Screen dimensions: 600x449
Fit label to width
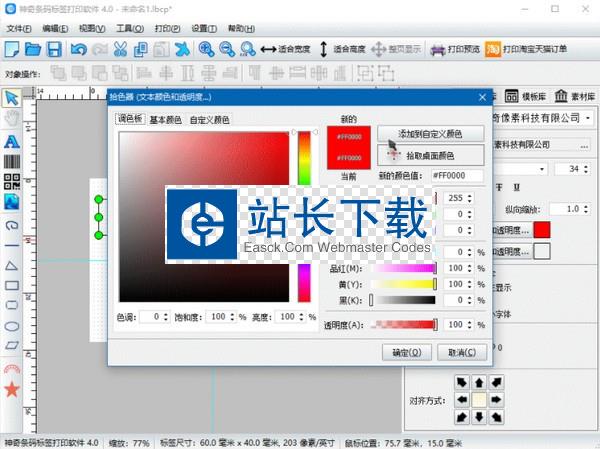pos(285,49)
